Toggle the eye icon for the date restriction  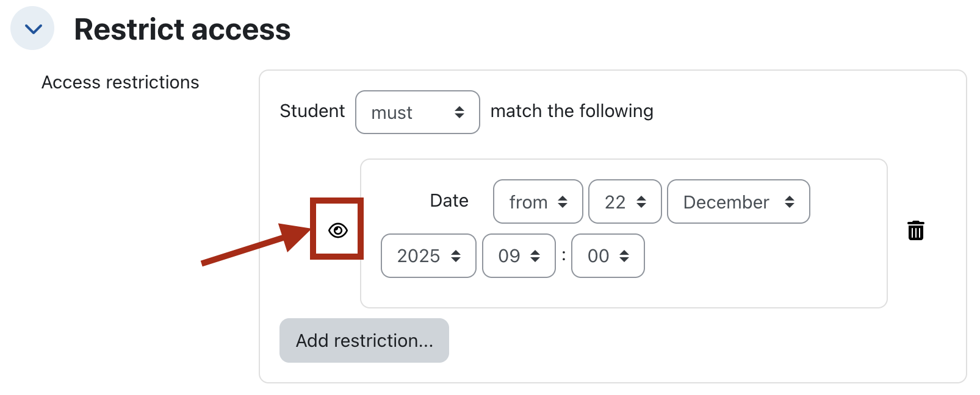point(337,230)
